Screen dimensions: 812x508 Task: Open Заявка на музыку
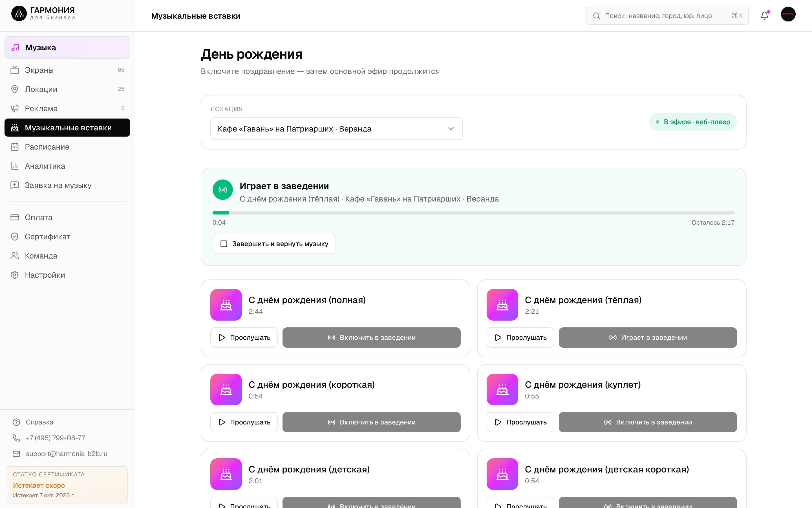pyautogui.click(x=67, y=185)
